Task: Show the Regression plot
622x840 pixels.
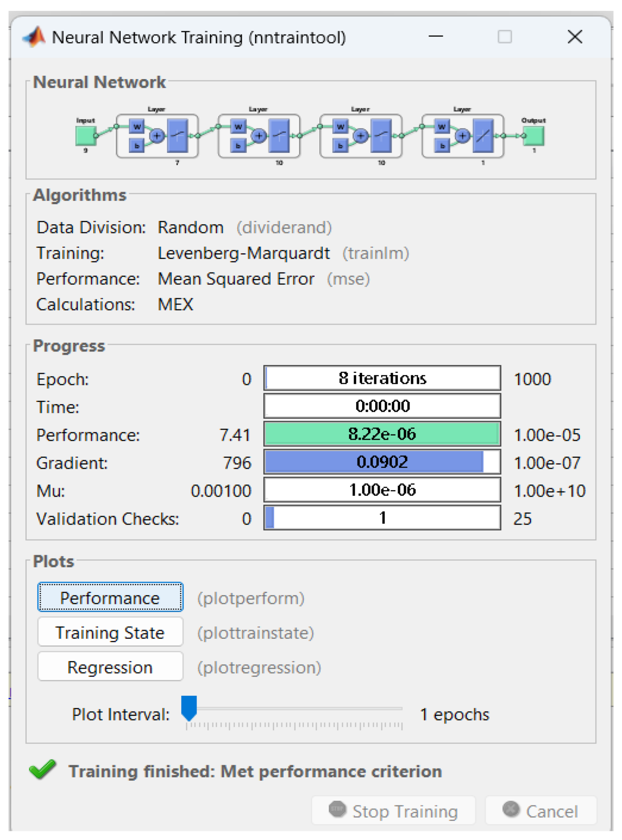Action: click(x=110, y=667)
